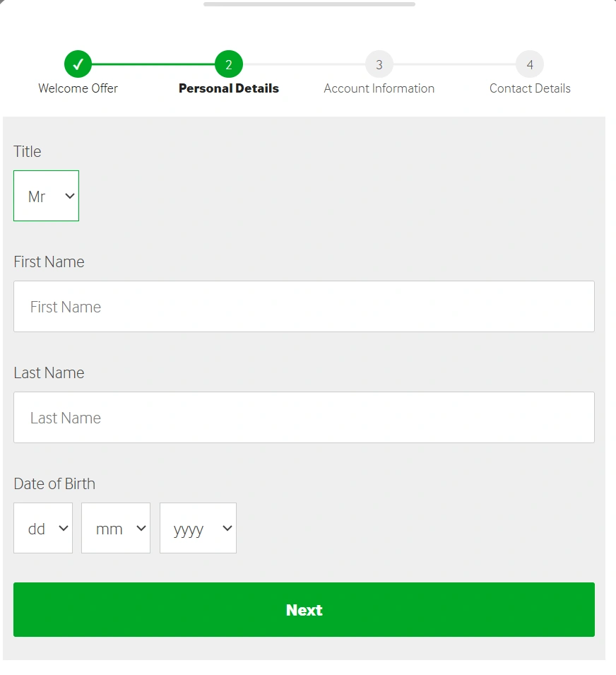Jump to the Account Information step
Image resolution: width=616 pixels, height=675 pixels.
(x=379, y=88)
